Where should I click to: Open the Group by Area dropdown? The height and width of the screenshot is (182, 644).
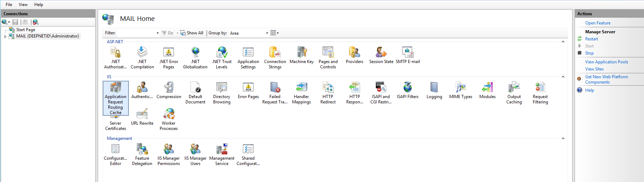pyautogui.click(x=249, y=33)
